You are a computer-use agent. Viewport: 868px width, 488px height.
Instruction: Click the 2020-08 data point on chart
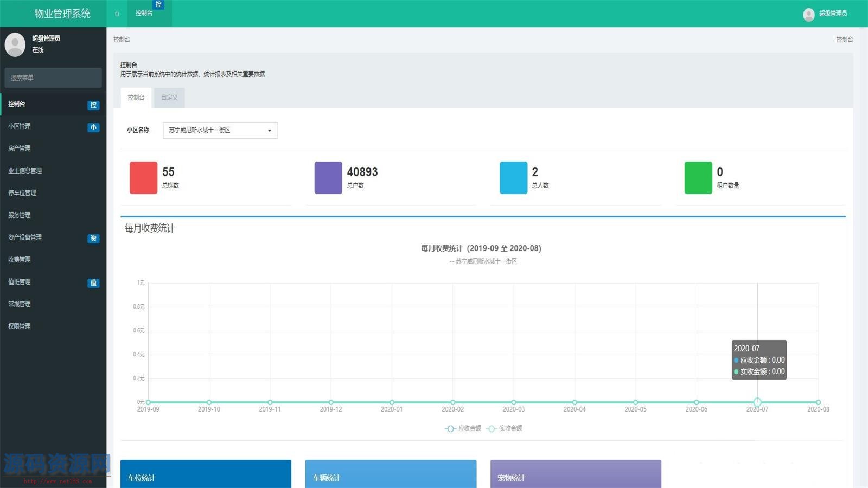(x=818, y=402)
